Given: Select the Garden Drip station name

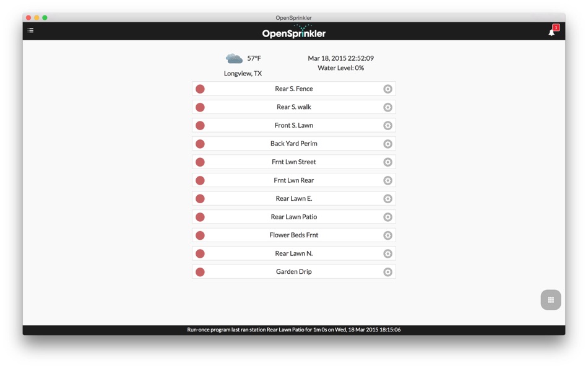Looking at the screenshot, I should tap(293, 271).
